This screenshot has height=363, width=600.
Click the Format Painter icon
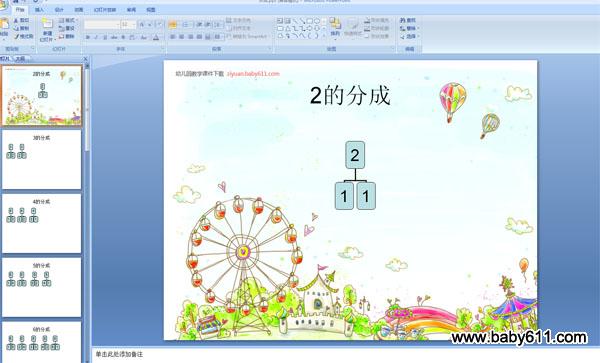[24, 36]
